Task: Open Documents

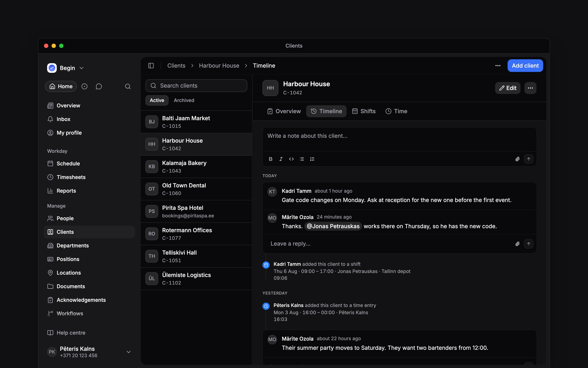Action: 89,286
